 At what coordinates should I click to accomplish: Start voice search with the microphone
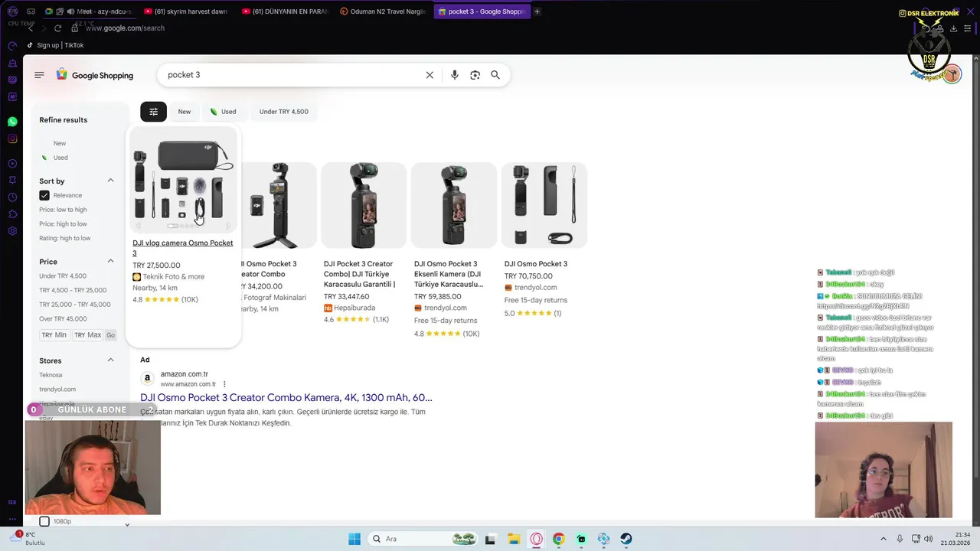pyautogui.click(x=455, y=75)
